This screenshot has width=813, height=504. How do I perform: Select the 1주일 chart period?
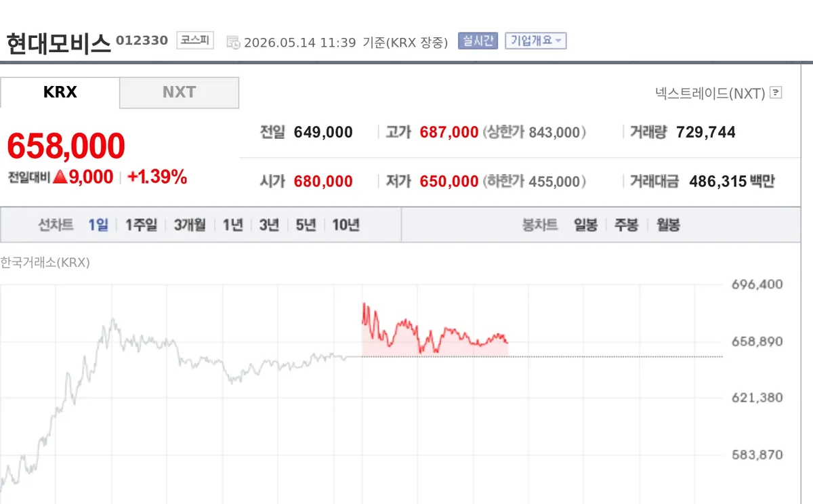pyautogui.click(x=141, y=225)
